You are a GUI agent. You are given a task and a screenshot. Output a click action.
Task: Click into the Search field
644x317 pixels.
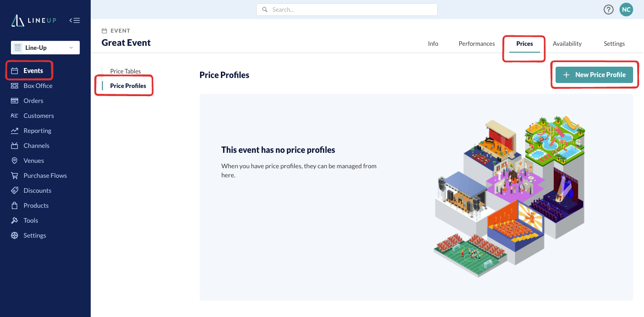[347, 10]
